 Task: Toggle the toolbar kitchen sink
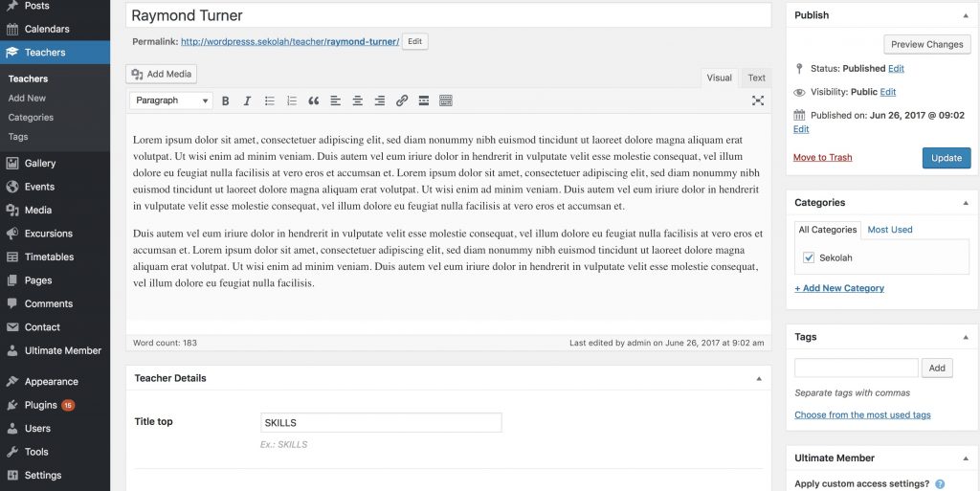click(x=446, y=100)
